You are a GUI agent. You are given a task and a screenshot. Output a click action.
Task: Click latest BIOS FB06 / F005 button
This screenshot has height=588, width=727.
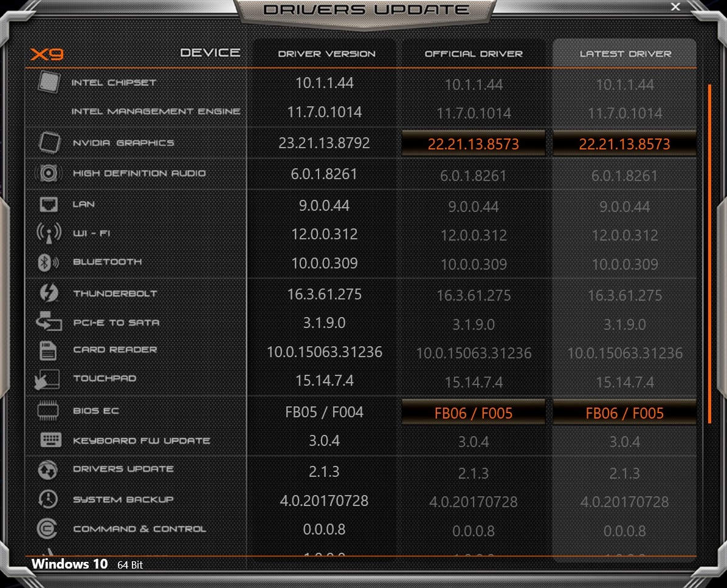624,413
